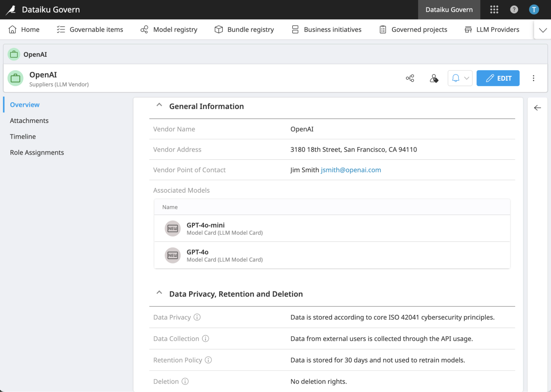Show Data Collection info tooltip icon
This screenshot has height=392, width=551.
(206, 339)
